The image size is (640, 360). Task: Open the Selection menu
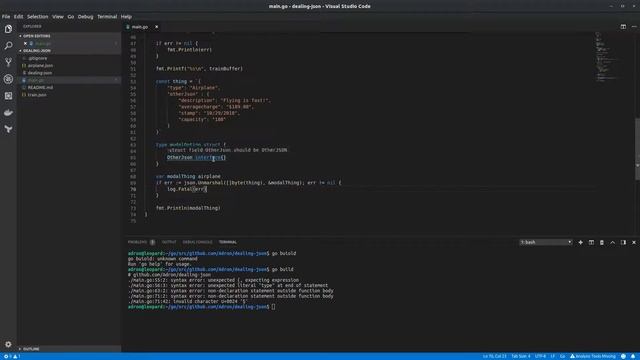38,17
